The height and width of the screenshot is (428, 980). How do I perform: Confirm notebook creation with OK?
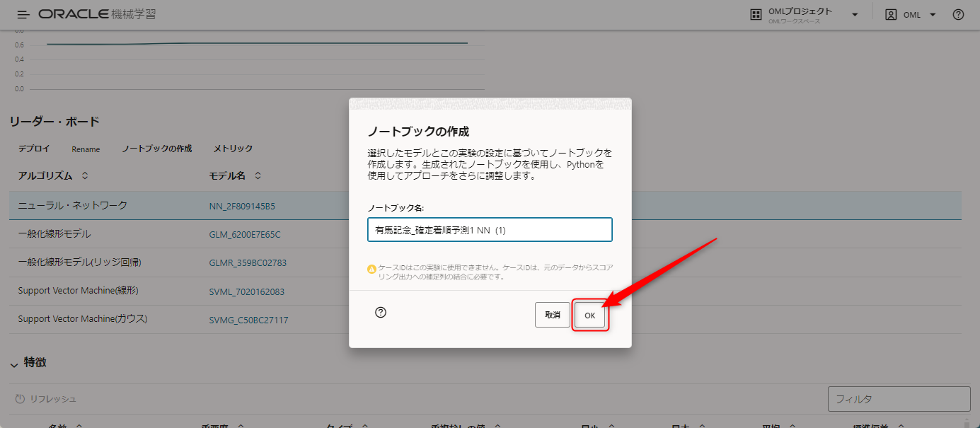(590, 316)
